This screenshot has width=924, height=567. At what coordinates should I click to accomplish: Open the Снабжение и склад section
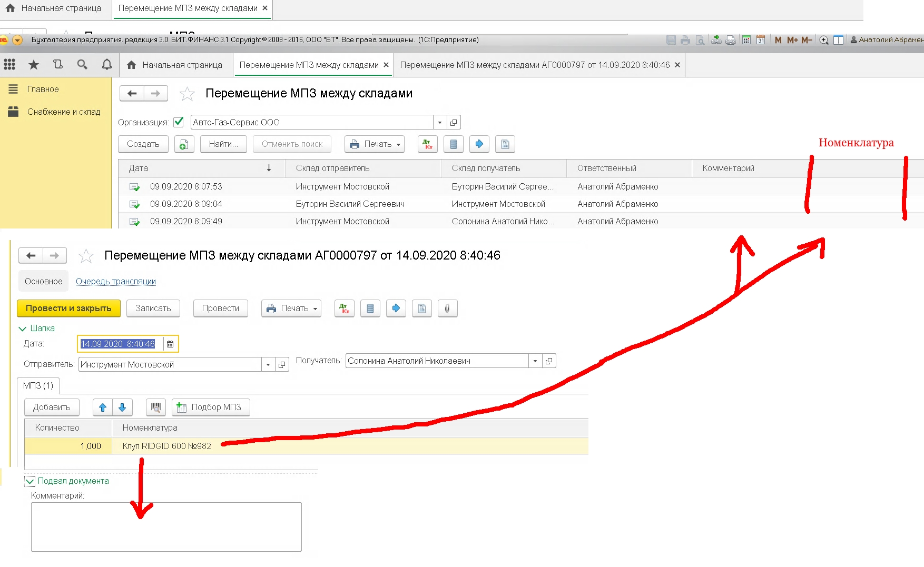point(63,112)
